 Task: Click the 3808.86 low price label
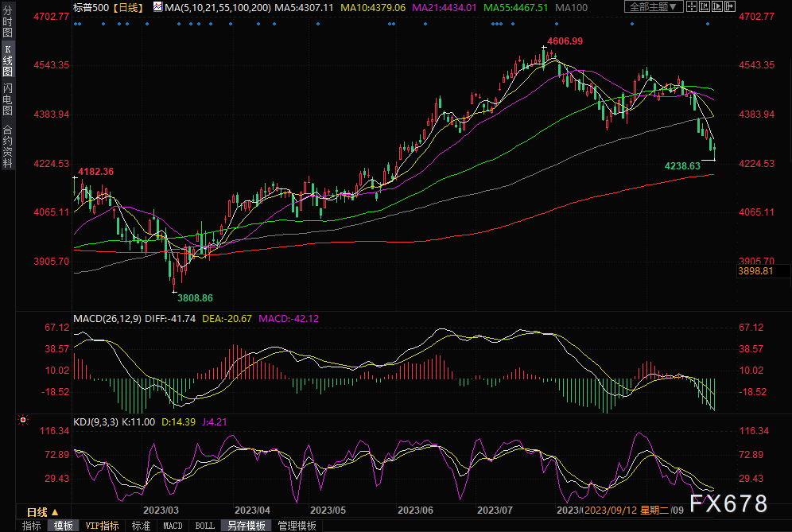coord(195,298)
